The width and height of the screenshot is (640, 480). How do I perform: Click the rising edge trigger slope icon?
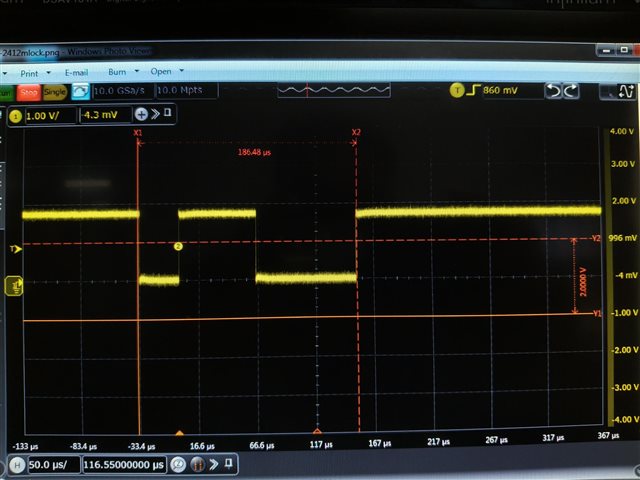click(x=473, y=90)
